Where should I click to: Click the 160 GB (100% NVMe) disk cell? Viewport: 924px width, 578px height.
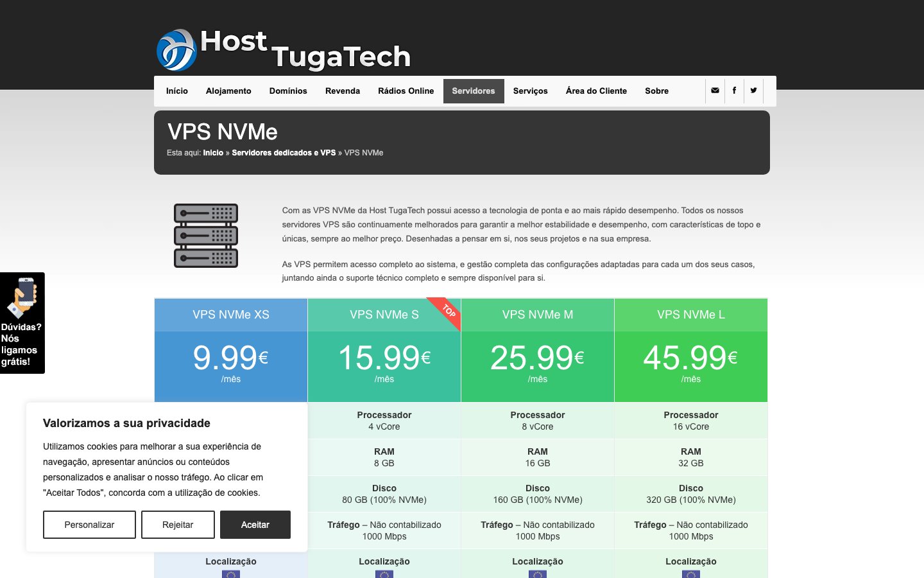pyautogui.click(x=538, y=494)
